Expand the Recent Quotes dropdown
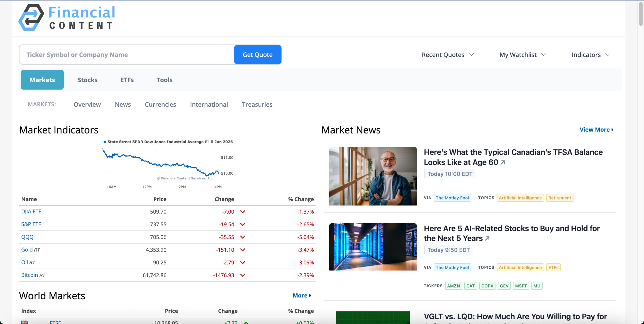644x324 pixels. pos(448,55)
